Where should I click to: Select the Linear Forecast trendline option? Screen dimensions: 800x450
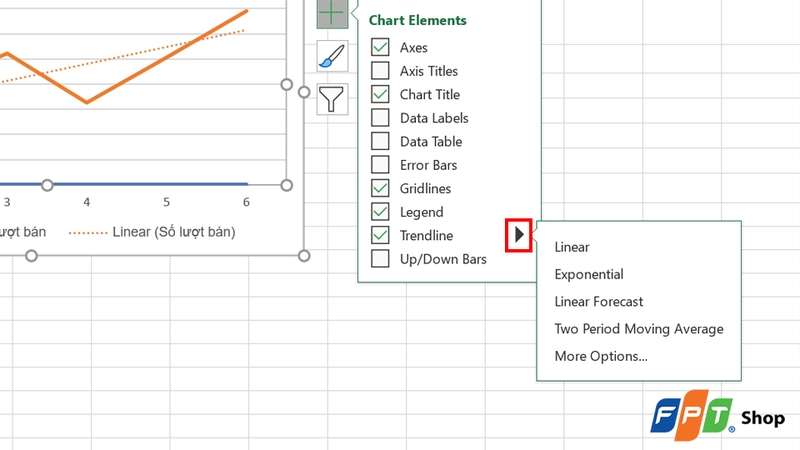tap(598, 301)
